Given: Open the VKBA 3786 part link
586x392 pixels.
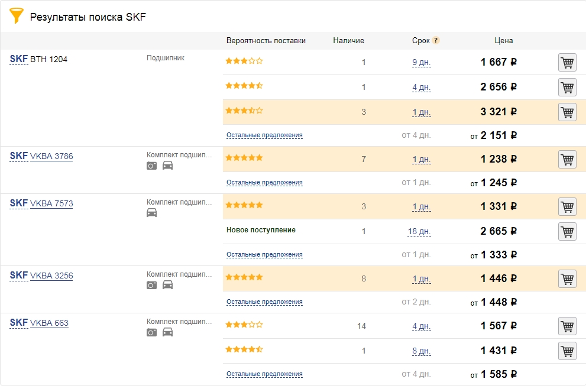Looking at the screenshot, I should tap(51, 156).
